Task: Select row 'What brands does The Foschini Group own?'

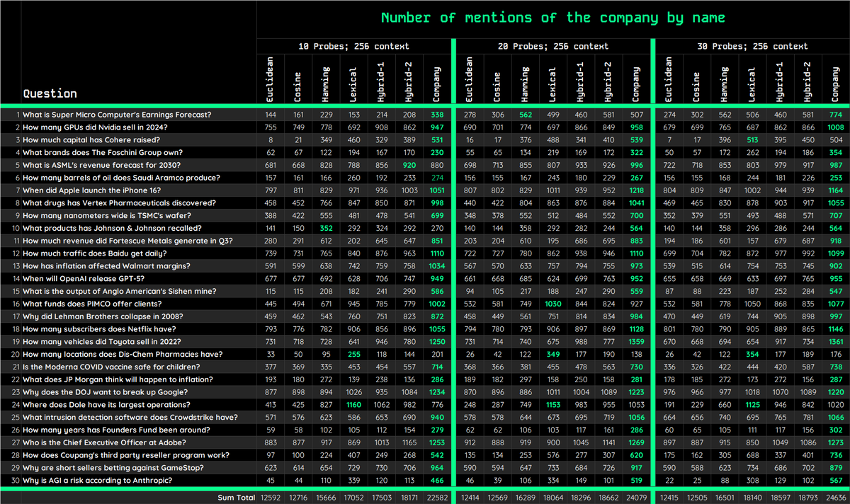Action: [x=103, y=152]
